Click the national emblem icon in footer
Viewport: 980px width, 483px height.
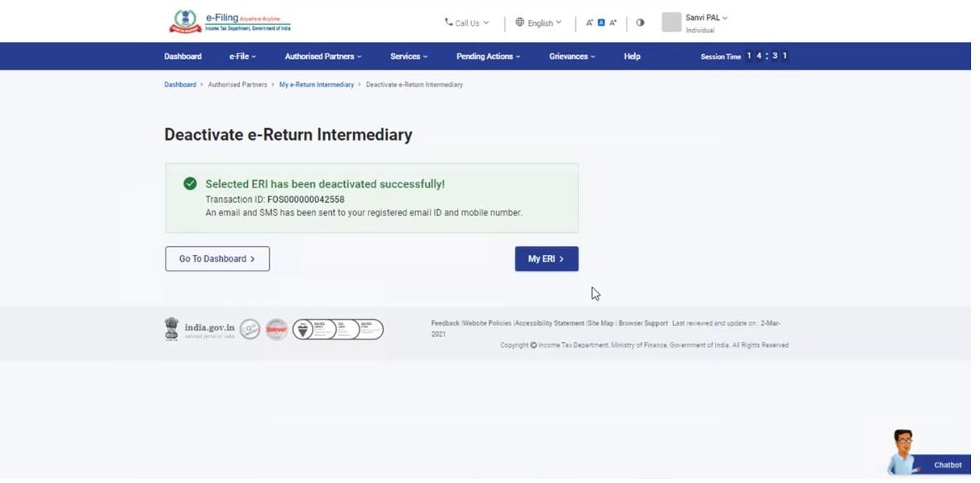[x=172, y=328]
